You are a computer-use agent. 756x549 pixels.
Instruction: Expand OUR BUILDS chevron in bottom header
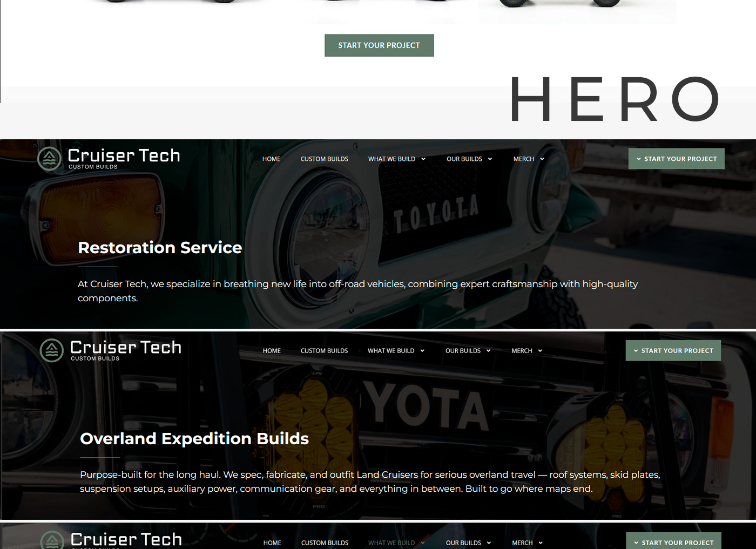tap(489, 543)
